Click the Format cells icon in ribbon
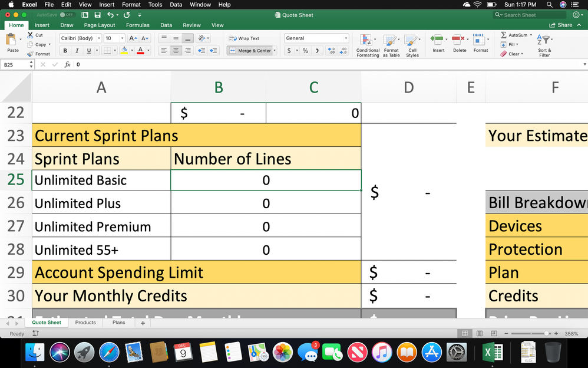The width and height of the screenshot is (588, 368). pos(479,39)
